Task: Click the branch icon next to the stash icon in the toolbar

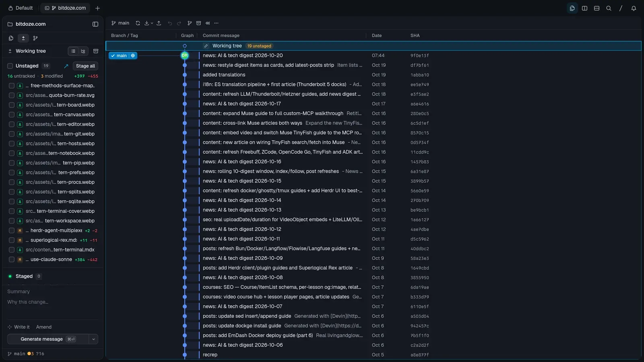Action: point(190,23)
